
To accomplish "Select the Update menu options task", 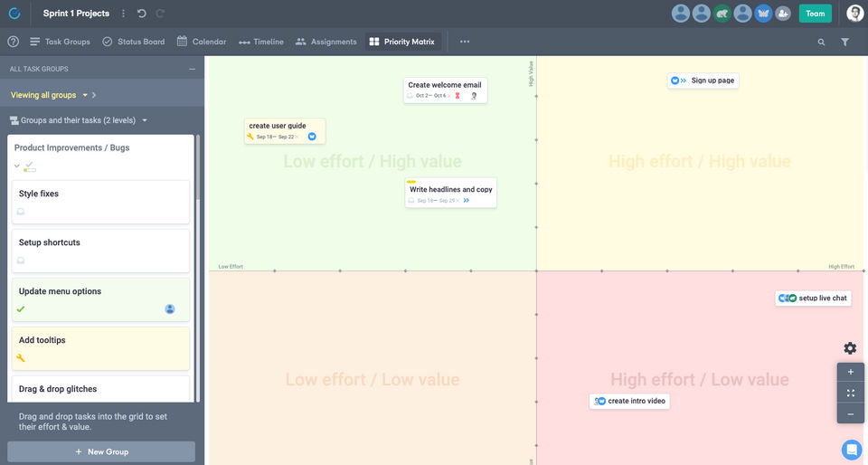I will pyautogui.click(x=100, y=299).
